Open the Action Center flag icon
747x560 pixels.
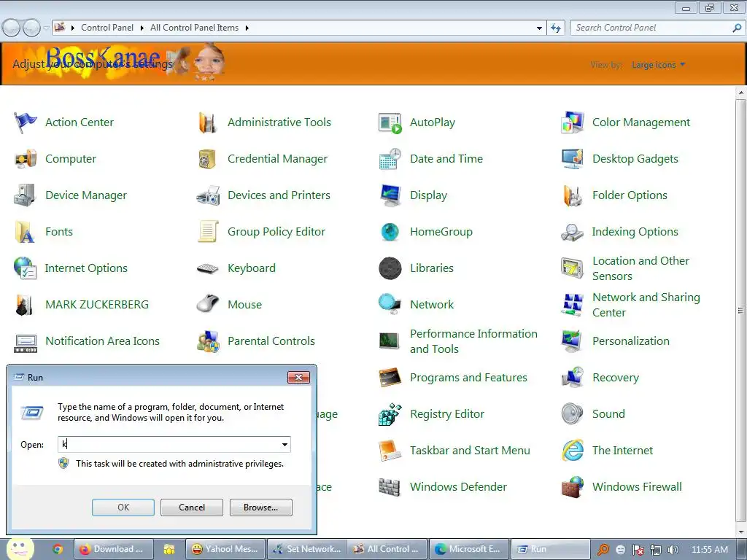[x=26, y=122]
